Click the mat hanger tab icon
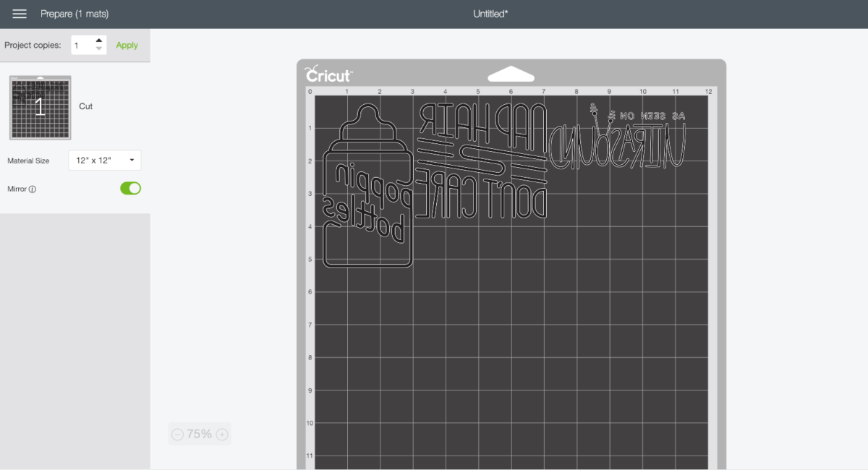The image size is (868, 470). (x=511, y=74)
